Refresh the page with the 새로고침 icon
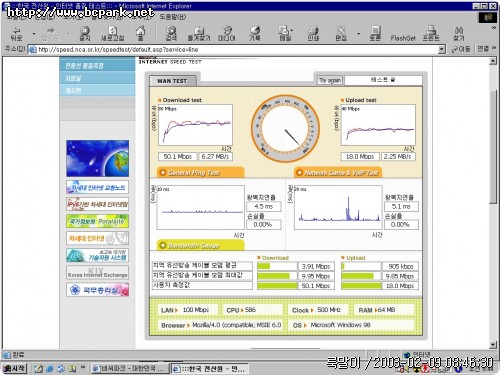 [x=113, y=34]
